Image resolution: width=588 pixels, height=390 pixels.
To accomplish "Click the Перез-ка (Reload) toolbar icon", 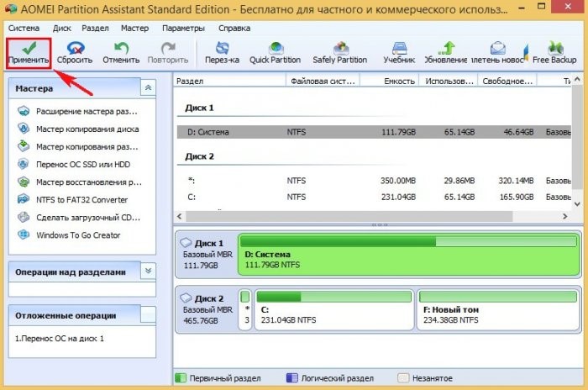I will coord(222,48).
